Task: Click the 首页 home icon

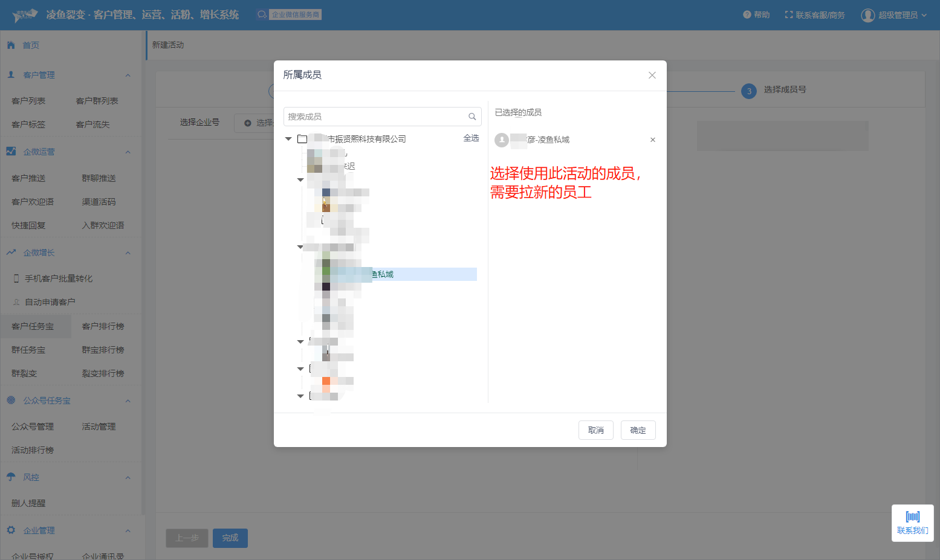Action: tap(11, 45)
